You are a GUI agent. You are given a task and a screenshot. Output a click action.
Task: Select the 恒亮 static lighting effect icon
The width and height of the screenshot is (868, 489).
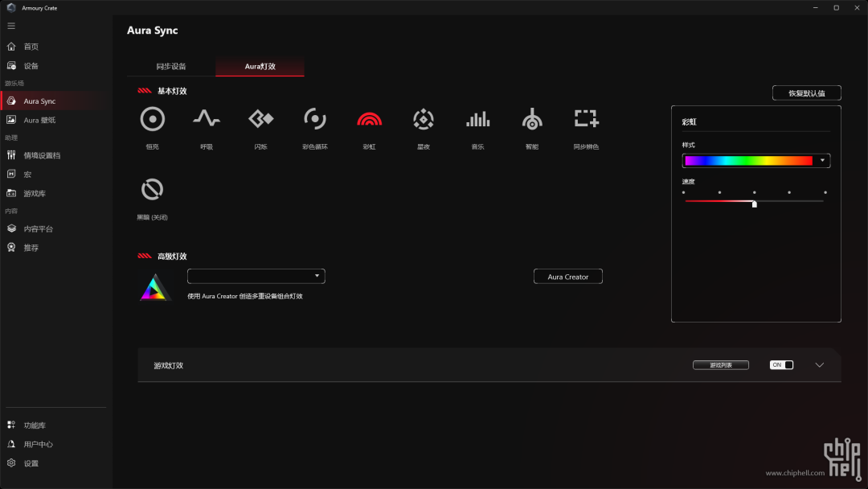pyautogui.click(x=152, y=119)
